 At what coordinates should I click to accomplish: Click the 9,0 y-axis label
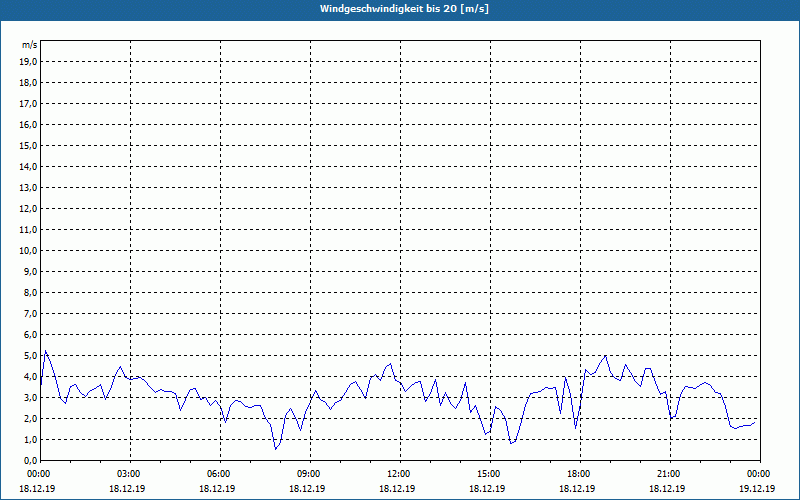30,271
